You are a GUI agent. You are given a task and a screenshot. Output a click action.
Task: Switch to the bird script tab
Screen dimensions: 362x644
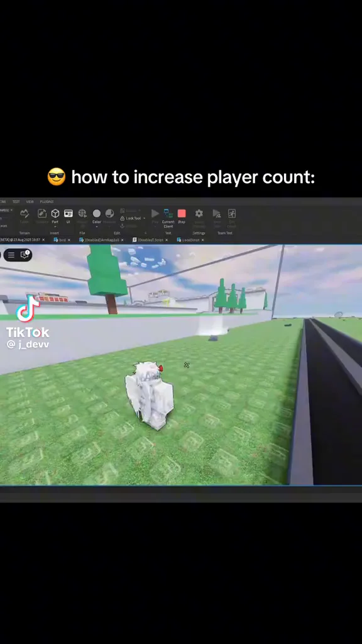pyautogui.click(x=60, y=240)
